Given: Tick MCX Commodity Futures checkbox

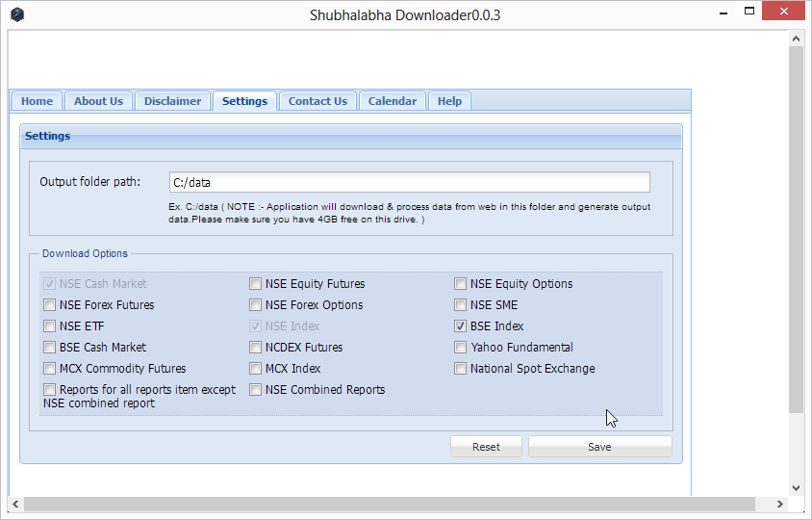Looking at the screenshot, I should click(50, 369).
